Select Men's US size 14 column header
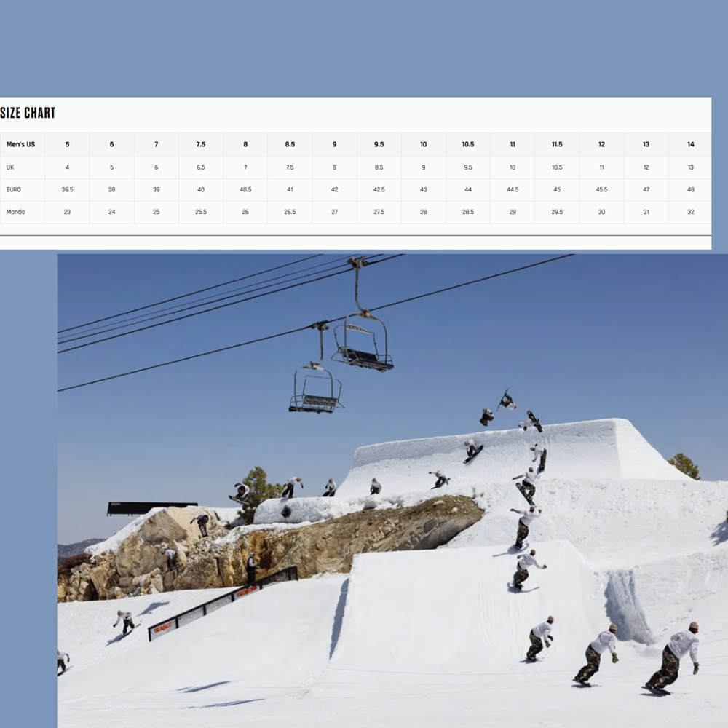728x728 pixels. point(690,144)
